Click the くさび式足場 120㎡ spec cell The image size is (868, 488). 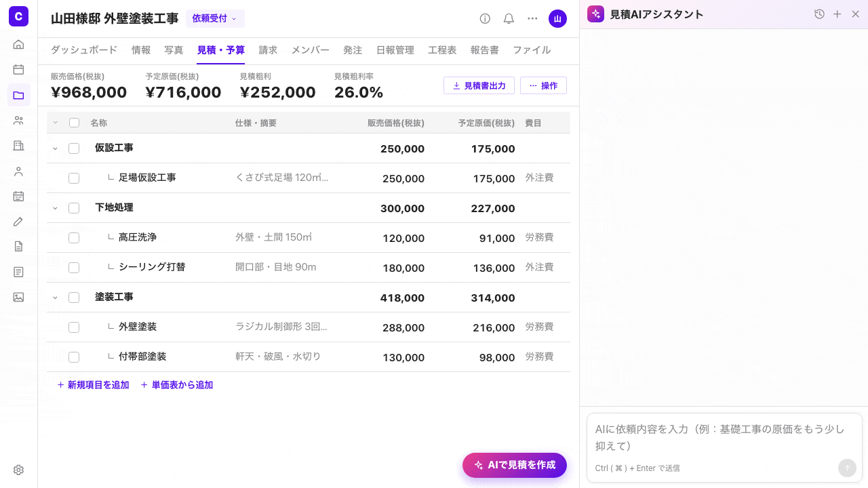pos(281,178)
